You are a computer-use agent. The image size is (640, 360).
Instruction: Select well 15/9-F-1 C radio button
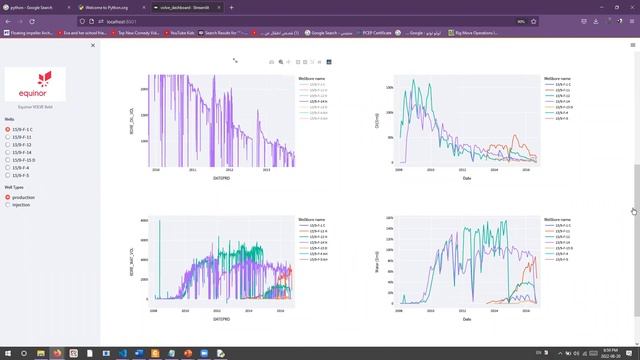(x=8, y=129)
